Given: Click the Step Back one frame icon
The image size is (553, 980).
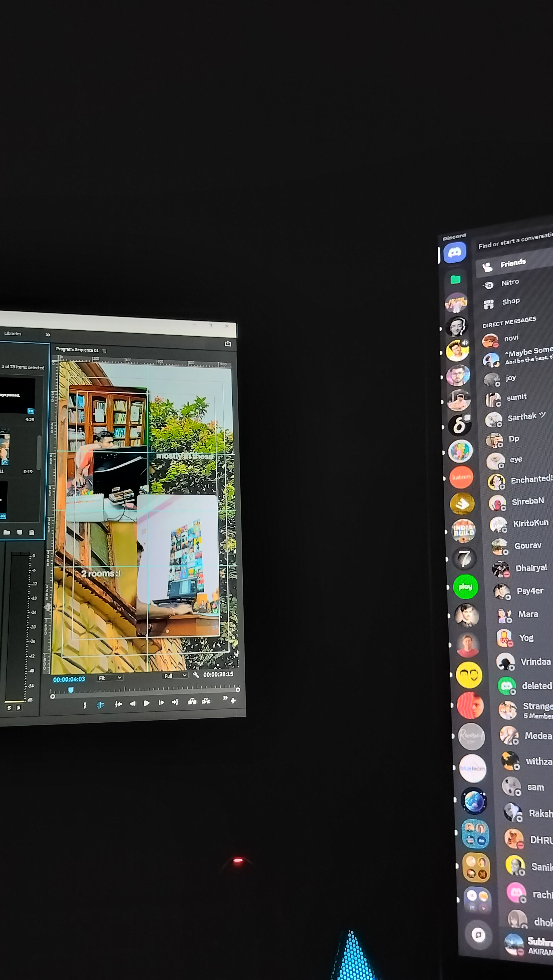Looking at the screenshot, I should tap(132, 704).
